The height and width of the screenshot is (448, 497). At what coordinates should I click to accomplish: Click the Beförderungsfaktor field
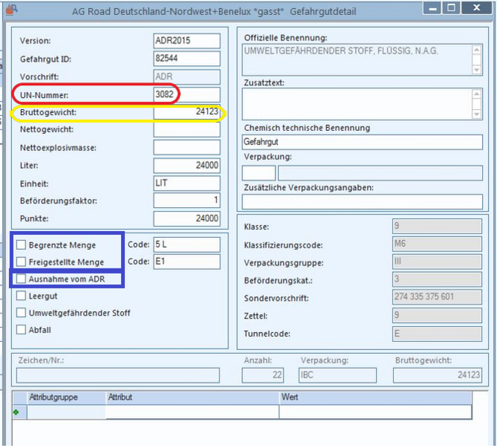pos(187,200)
